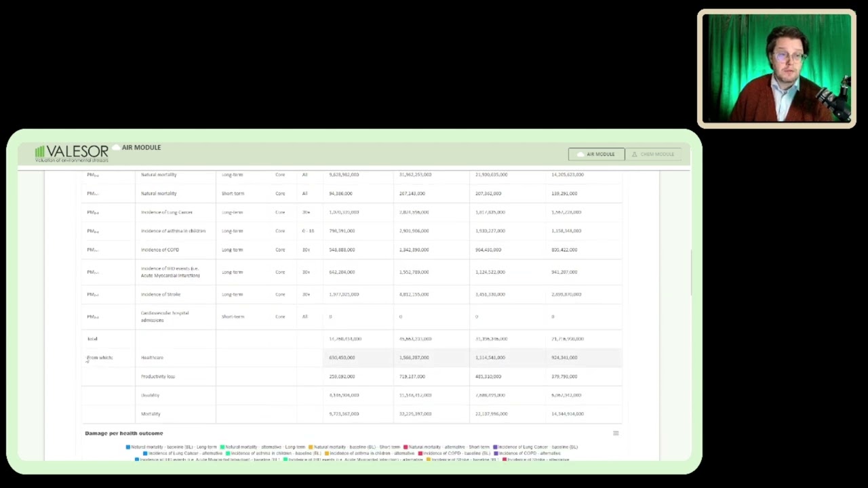Toggle legend Incidence of COPD alternative
Viewport: 868px width, 488px height.
(x=527, y=453)
